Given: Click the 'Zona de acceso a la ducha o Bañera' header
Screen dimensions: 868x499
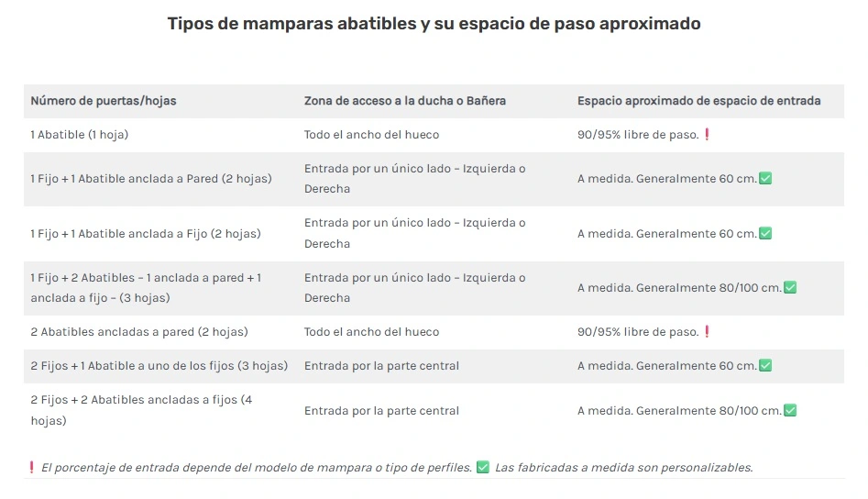Looking at the screenshot, I should [x=405, y=101].
